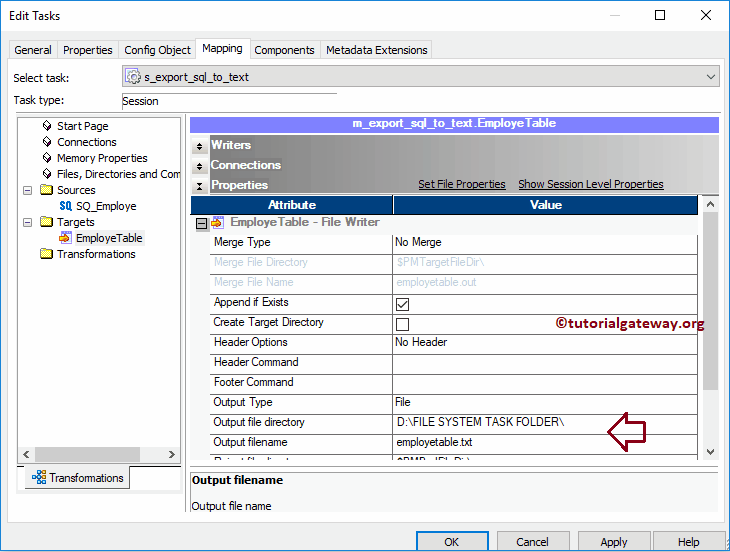Click the tree horizontal scrollbar thumb
Viewport: 730px width, 552px height.
87,454
